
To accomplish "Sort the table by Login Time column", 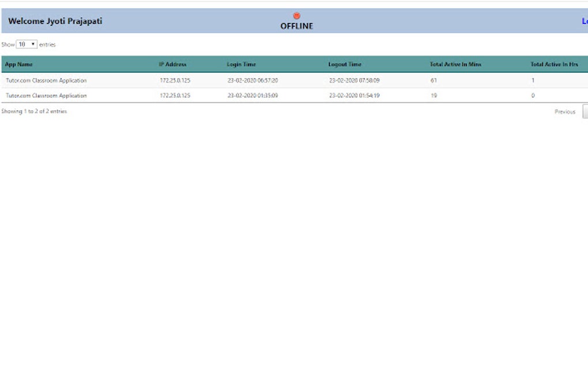I will (242, 64).
